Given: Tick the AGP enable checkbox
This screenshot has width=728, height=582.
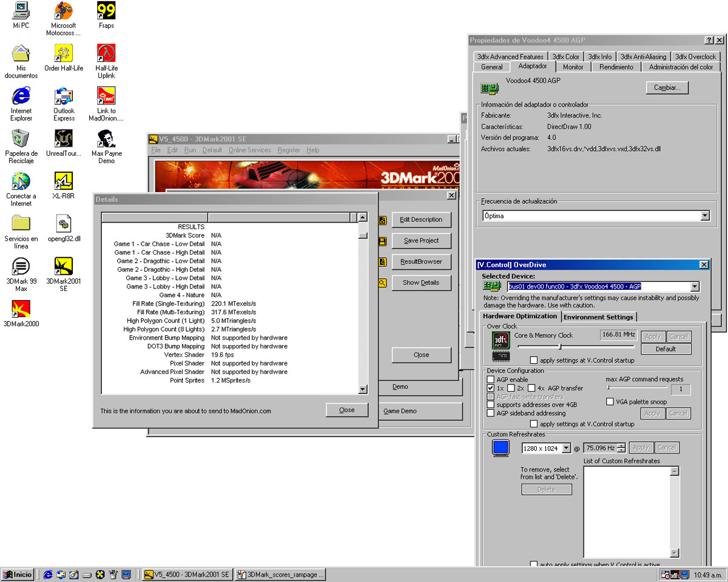Looking at the screenshot, I should [491, 380].
